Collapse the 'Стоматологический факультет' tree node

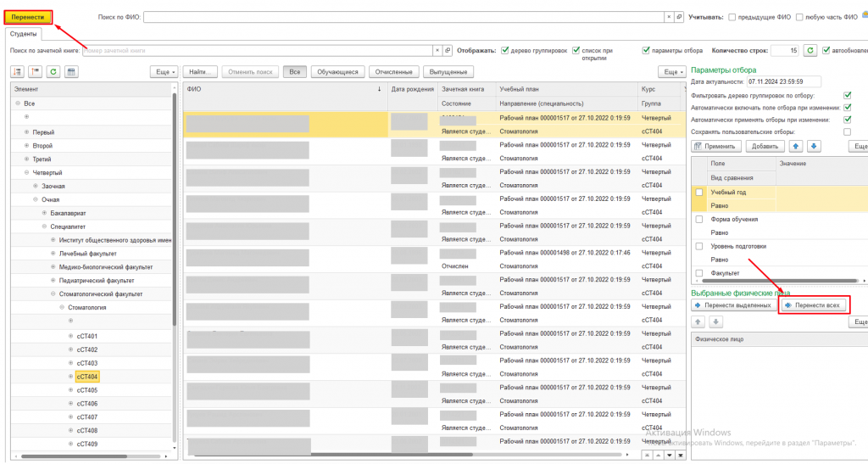[x=53, y=293]
